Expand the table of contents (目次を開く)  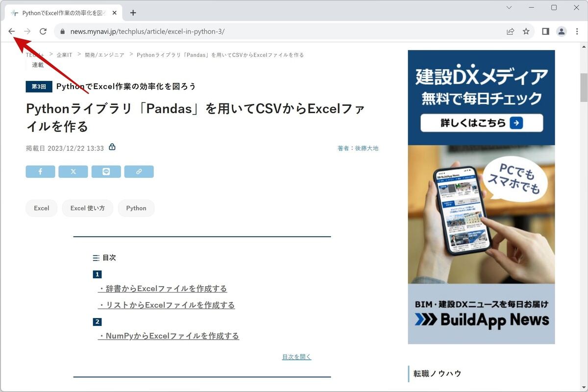coord(296,357)
